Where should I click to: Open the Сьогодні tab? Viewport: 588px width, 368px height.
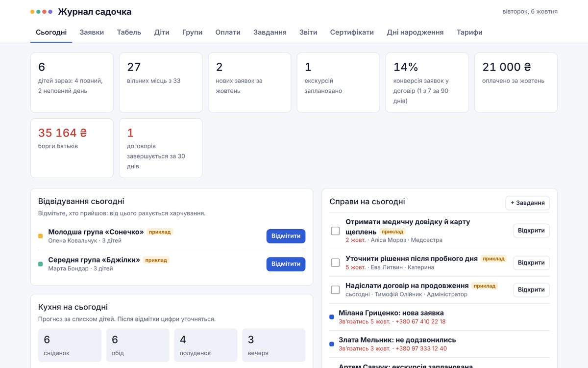(x=51, y=32)
